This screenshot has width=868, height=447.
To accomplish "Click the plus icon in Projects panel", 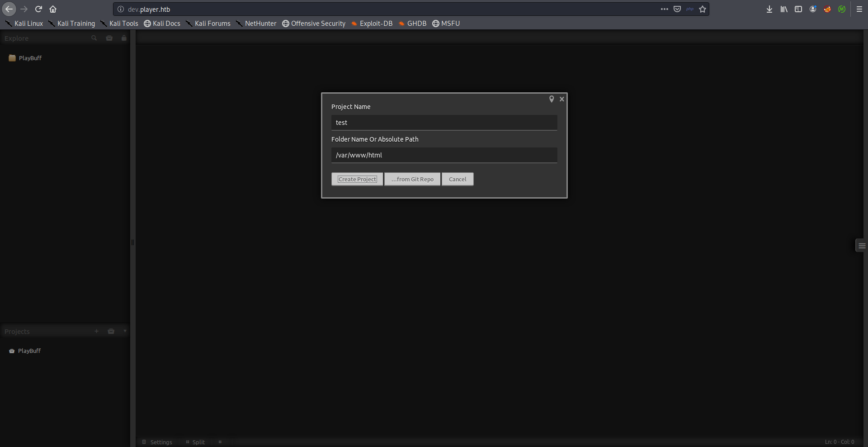I will tap(96, 331).
